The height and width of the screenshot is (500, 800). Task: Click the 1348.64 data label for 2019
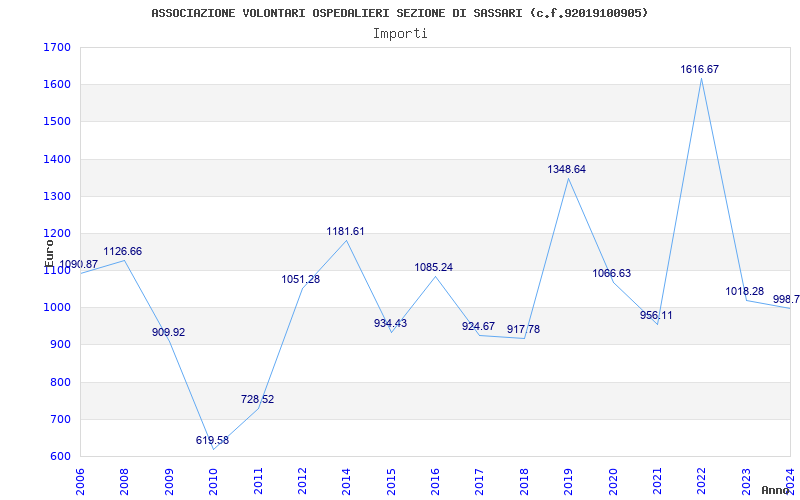[x=566, y=169]
